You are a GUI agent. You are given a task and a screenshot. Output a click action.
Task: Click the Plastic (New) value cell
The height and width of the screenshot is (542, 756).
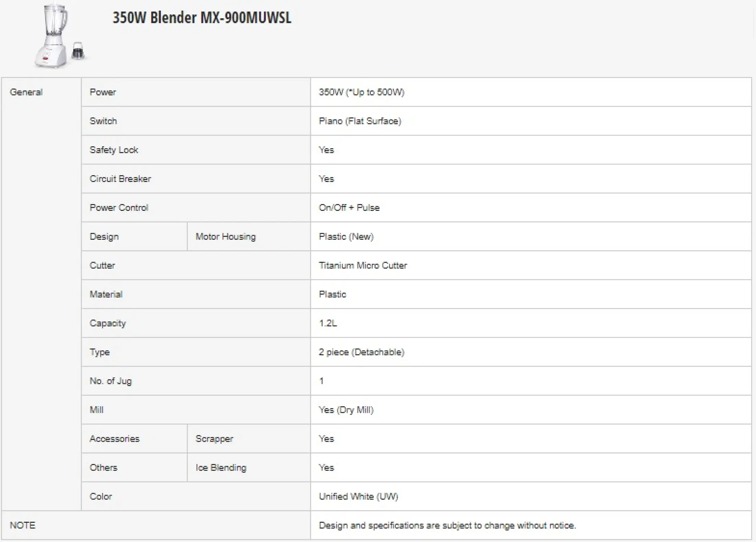click(x=531, y=236)
